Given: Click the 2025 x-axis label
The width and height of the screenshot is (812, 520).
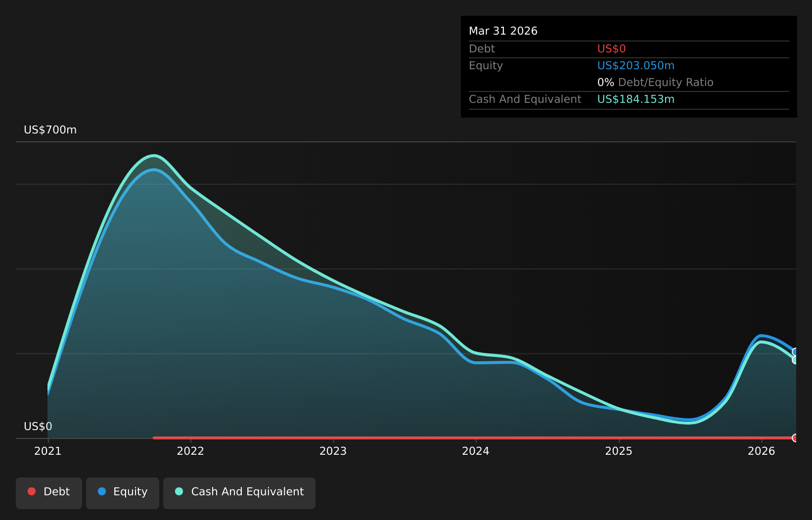Looking at the screenshot, I should point(619,451).
